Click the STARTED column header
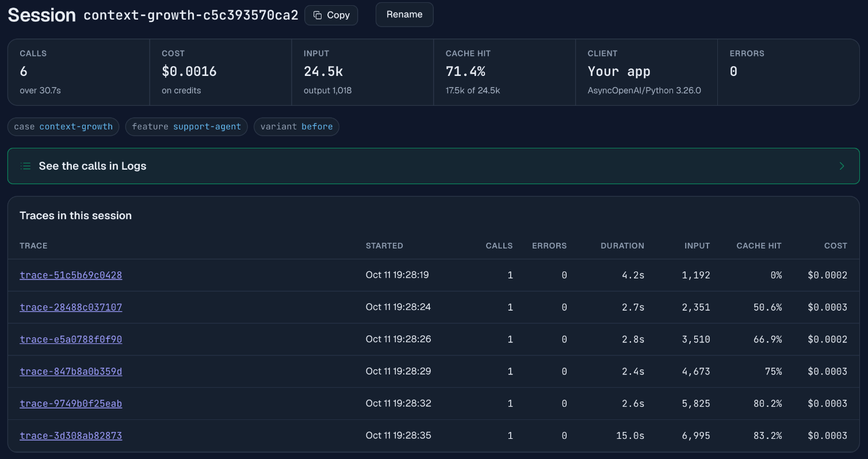The height and width of the screenshot is (459, 868). pyautogui.click(x=384, y=246)
